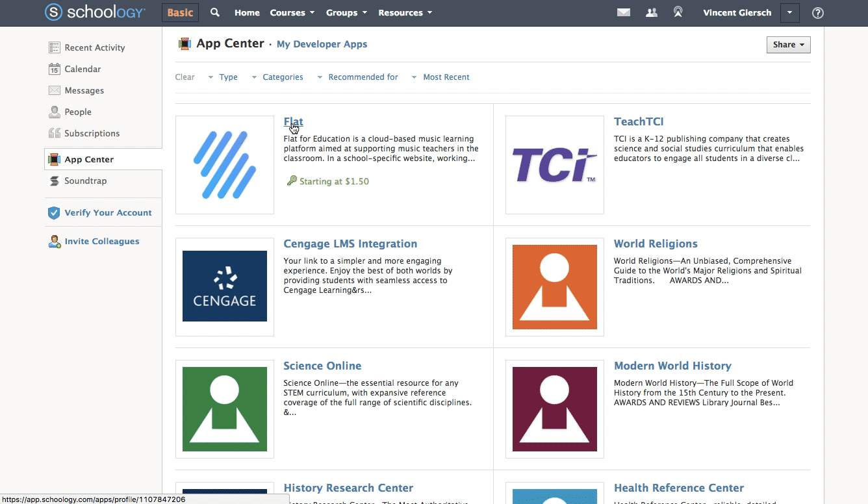
Task: Select Recent Activity in the sidebar
Action: [95, 47]
